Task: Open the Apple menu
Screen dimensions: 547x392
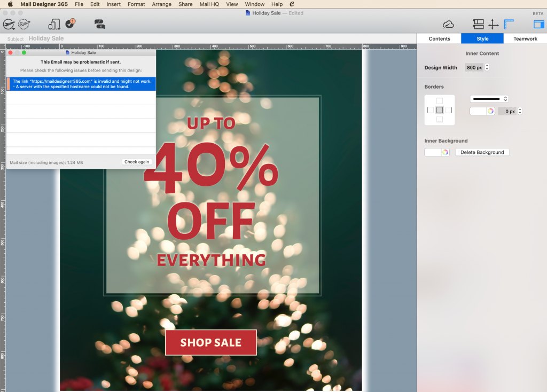Action: pos(10,4)
